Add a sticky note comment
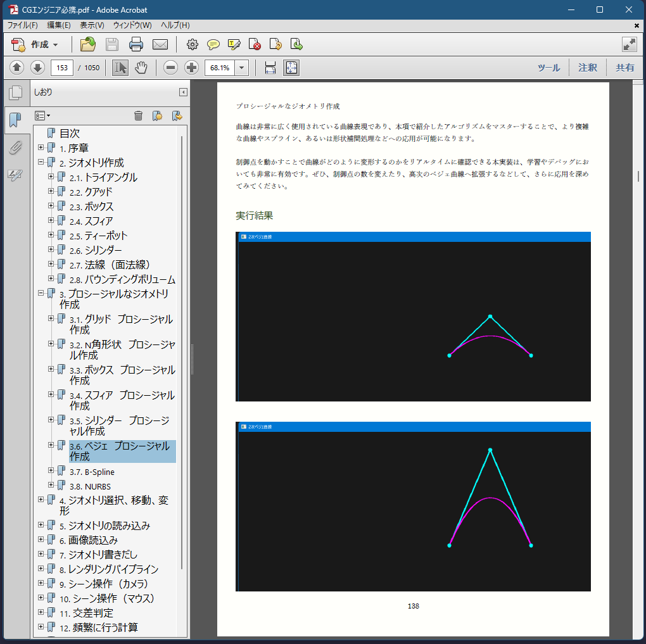The height and width of the screenshot is (644, 646). (x=213, y=44)
